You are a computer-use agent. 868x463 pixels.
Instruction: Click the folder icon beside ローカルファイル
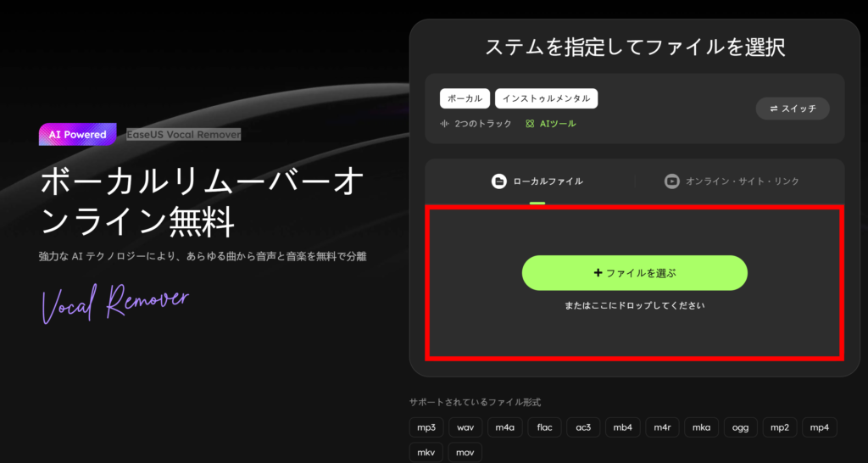(x=499, y=181)
